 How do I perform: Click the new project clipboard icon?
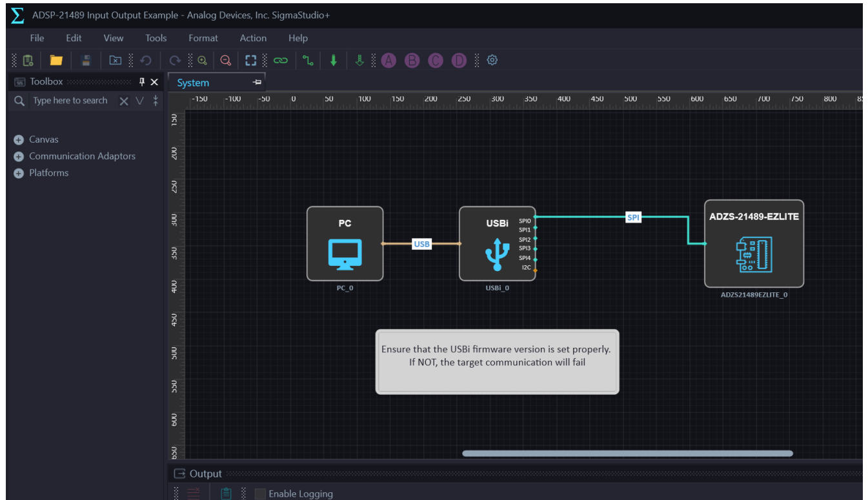coord(28,61)
